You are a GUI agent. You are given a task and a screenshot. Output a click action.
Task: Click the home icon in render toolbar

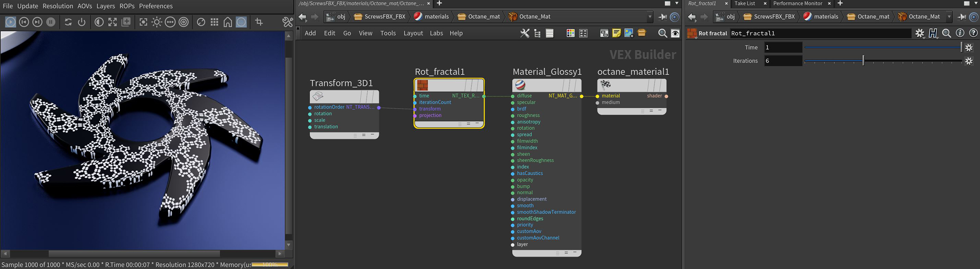pyautogui.click(x=228, y=22)
